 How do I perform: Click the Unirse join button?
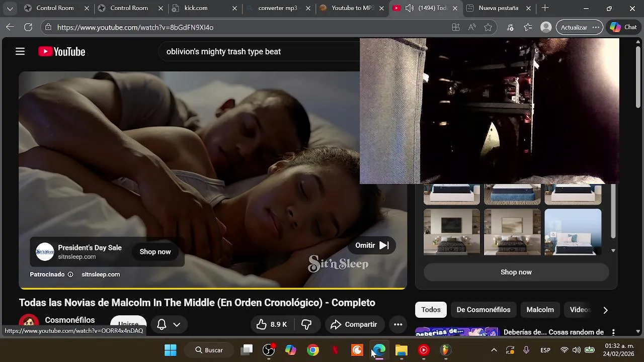coord(128,324)
